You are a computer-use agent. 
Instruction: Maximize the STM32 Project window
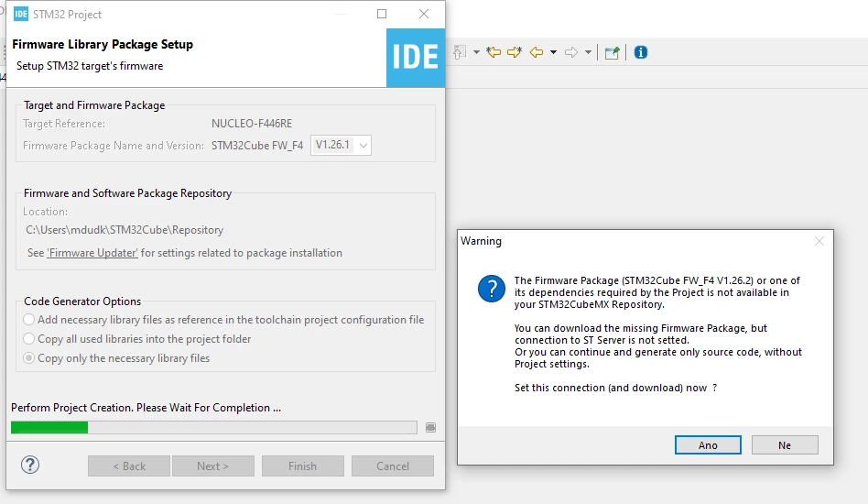click(x=382, y=14)
